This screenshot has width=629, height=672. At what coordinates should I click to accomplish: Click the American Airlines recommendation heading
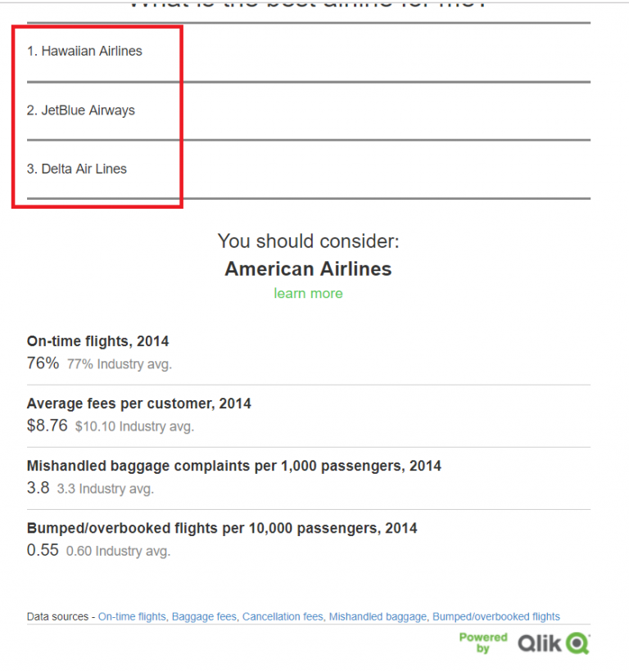(x=308, y=269)
